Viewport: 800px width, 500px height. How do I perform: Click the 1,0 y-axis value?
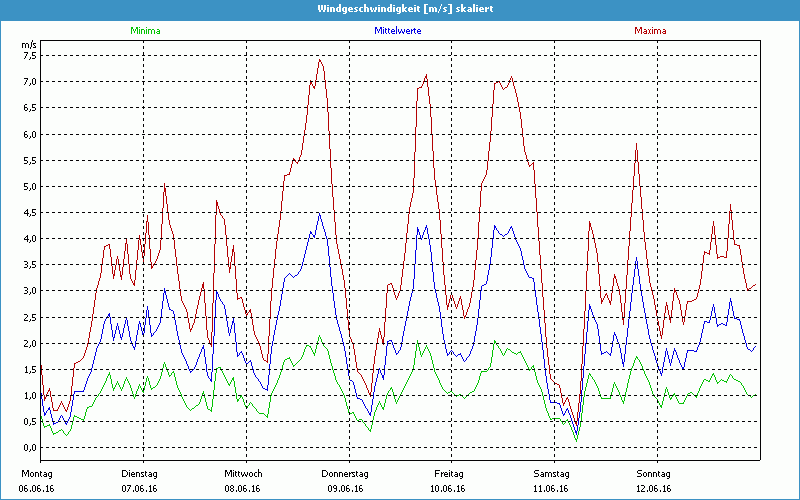click(x=30, y=395)
